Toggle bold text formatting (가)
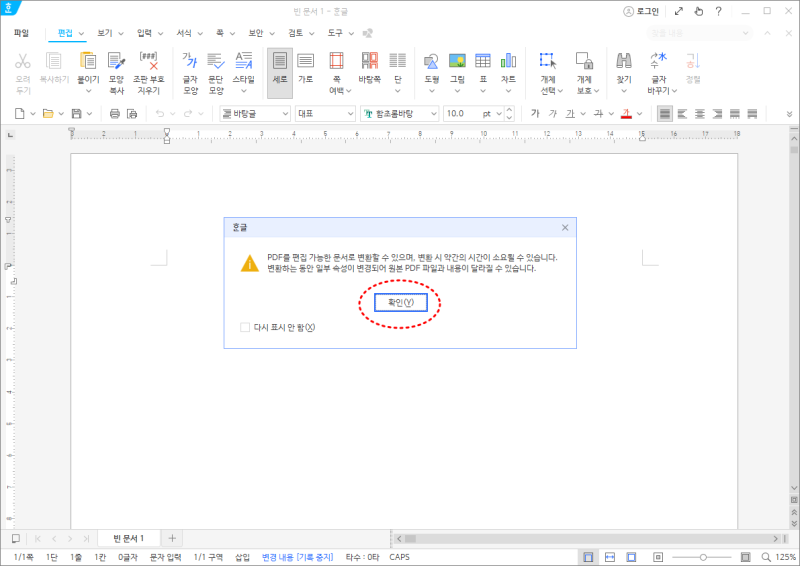800x566 pixels. point(535,113)
